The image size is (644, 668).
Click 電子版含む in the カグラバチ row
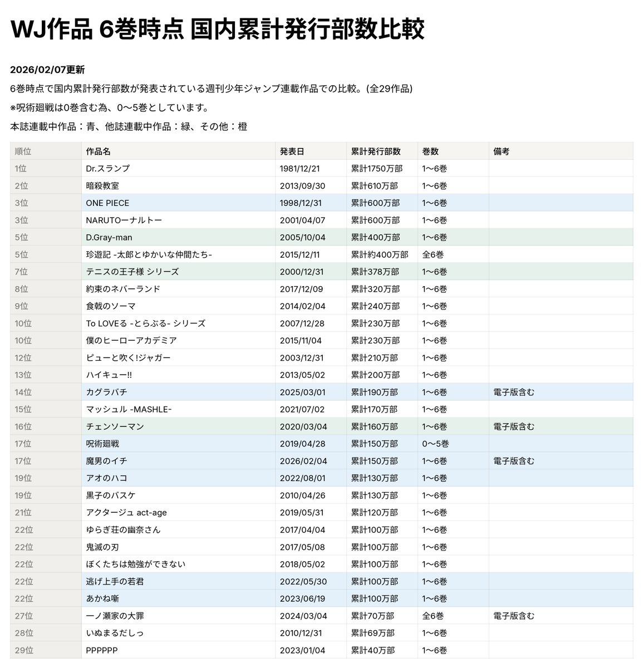pos(514,392)
